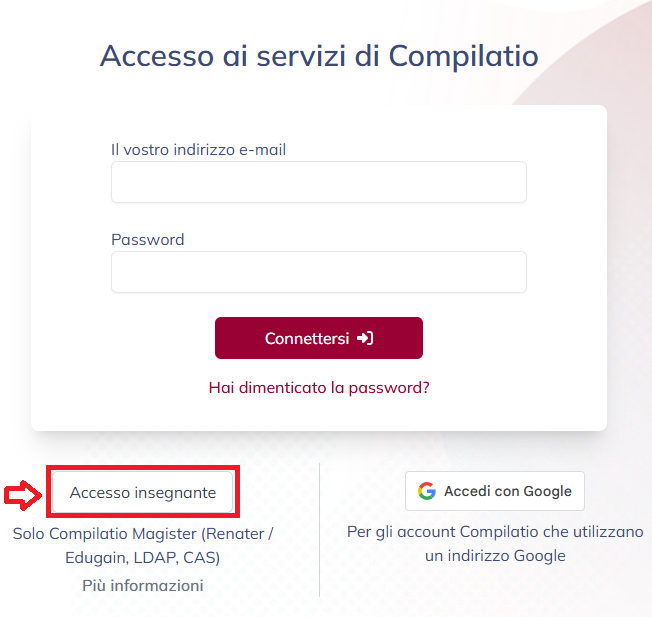Click the Accesso ai servizi di Compilatio heading
The height and width of the screenshot is (617, 652).
tap(319, 56)
